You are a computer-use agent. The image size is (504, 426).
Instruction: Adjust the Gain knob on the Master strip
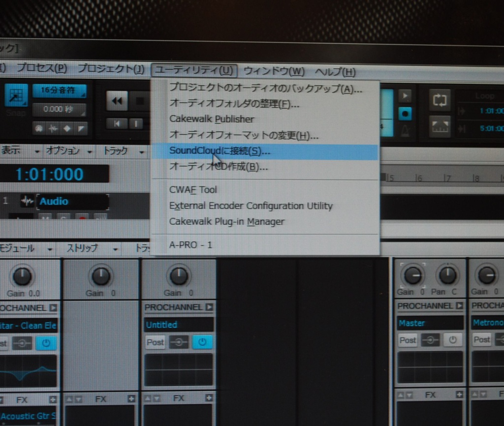pyautogui.click(x=413, y=275)
